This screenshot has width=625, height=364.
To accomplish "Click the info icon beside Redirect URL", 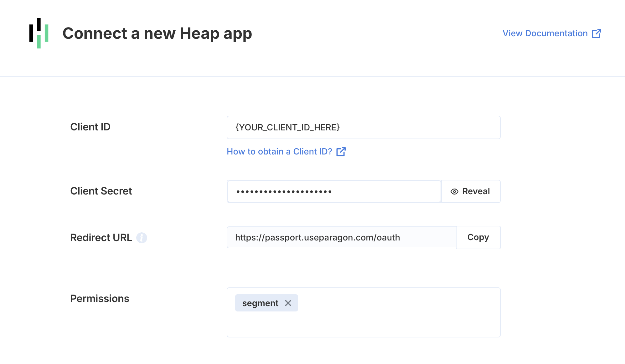I will [142, 238].
